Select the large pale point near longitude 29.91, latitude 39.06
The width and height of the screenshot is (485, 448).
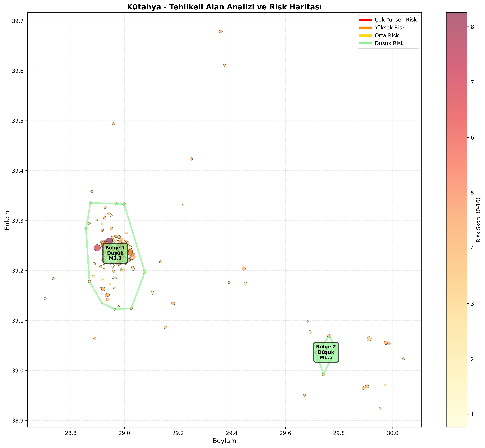point(369,339)
